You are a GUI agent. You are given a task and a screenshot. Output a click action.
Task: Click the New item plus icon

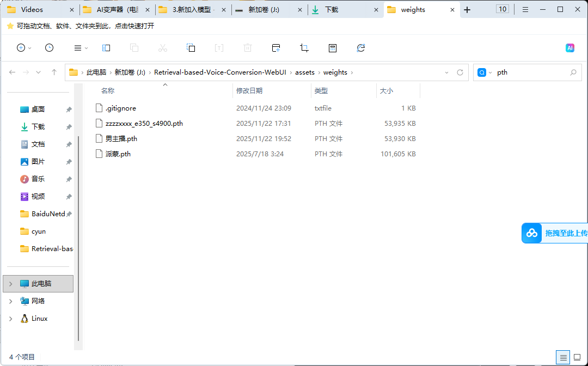tap(21, 47)
